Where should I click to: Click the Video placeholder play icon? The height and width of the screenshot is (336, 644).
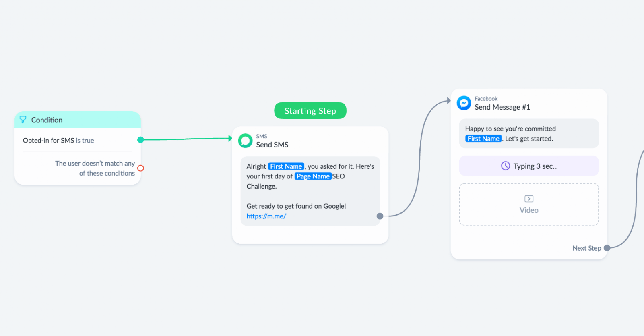pos(529,199)
